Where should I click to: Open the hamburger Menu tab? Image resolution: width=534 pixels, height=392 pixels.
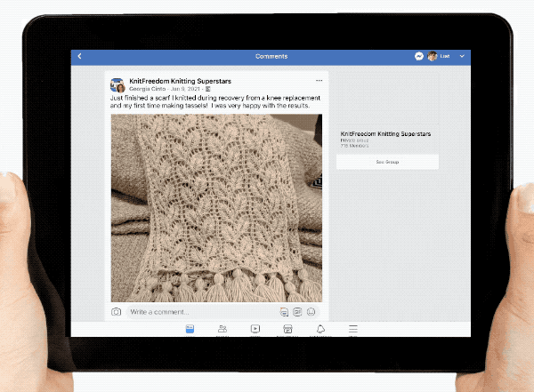pos(353,329)
